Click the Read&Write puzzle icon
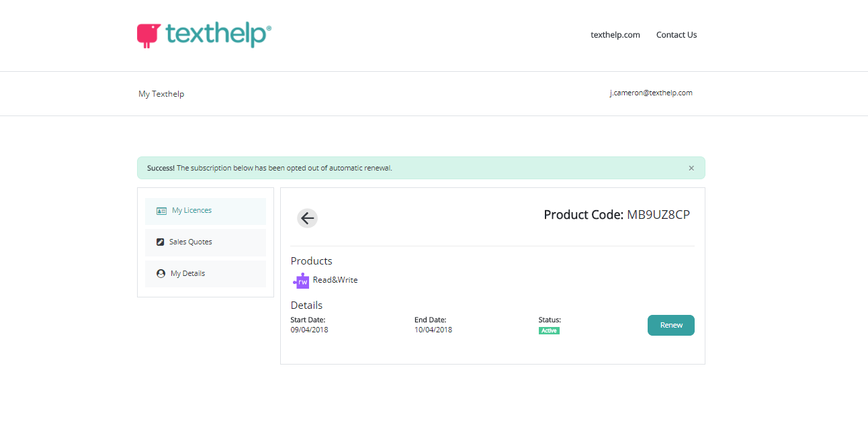 pos(301,281)
